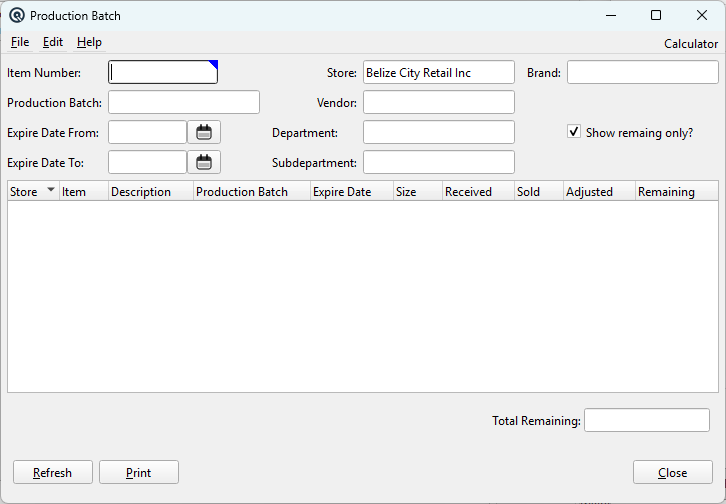Open calendar picker for Expire Date To
This screenshot has height=504, width=726.
tap(204, 162)
